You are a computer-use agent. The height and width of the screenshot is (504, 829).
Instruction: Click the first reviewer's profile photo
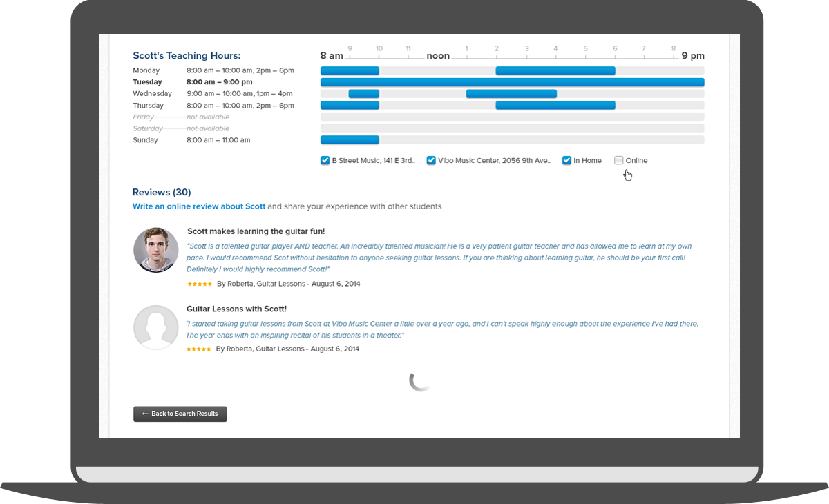(x=155, y=249)
